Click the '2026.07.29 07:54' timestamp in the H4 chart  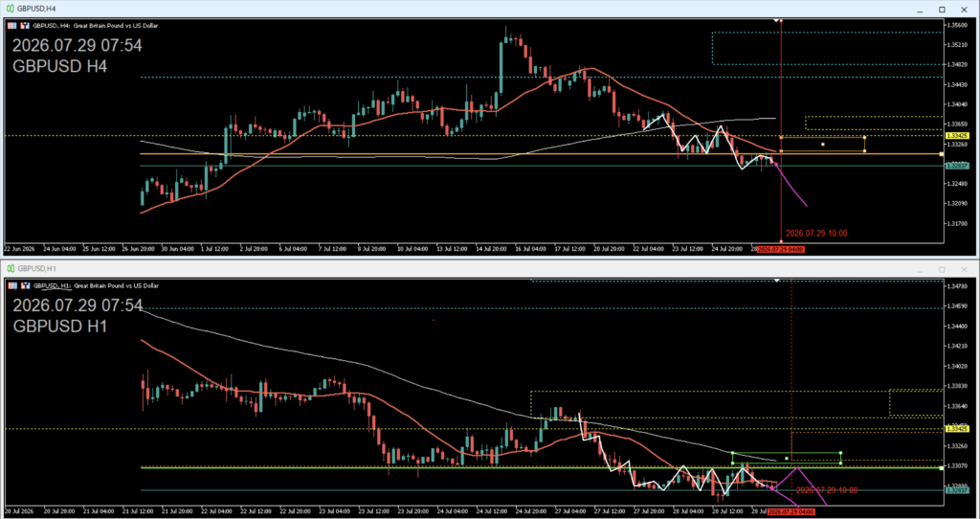click(77, 46)
